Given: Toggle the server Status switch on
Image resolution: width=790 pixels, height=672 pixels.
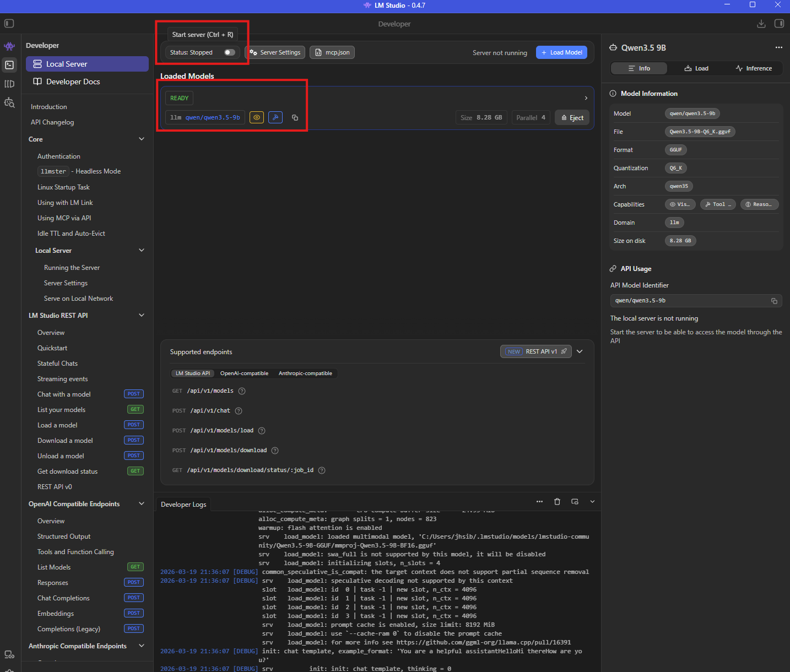Looking at the screenshot, I should click(230, 52).
